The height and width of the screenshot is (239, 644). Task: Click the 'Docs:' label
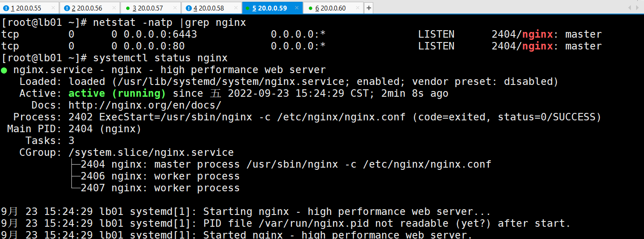click(47, 105)
